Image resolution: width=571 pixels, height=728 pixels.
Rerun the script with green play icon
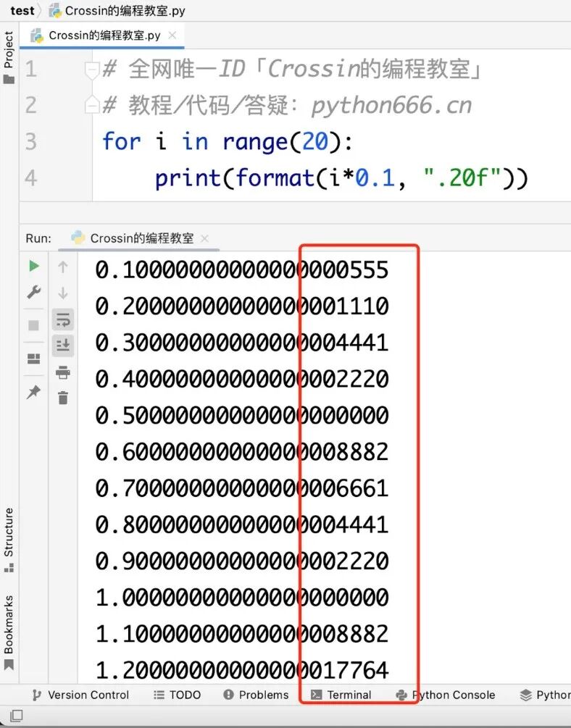coord(33,266)
